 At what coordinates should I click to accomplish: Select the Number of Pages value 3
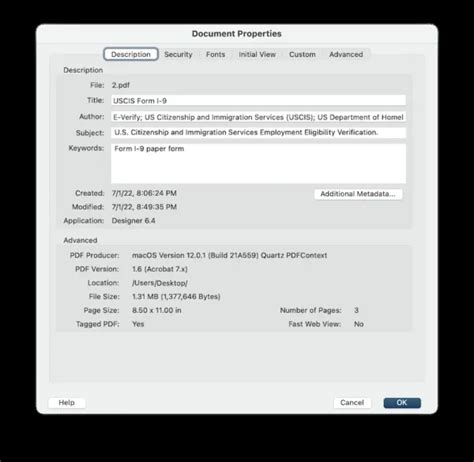(356, 310)
